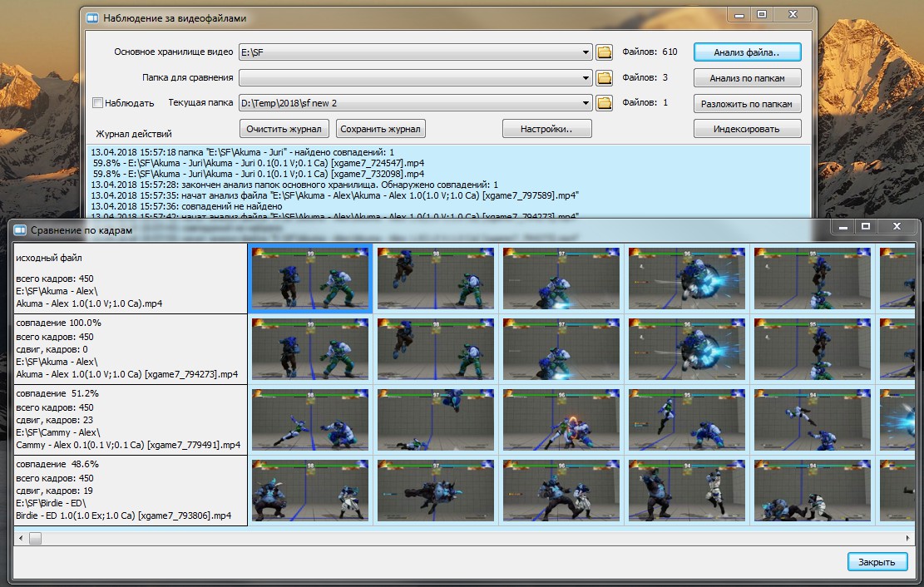924x587 pixels.
Task: Select fourth frame thumbnail of source file row
Action: tap(686, 279)
